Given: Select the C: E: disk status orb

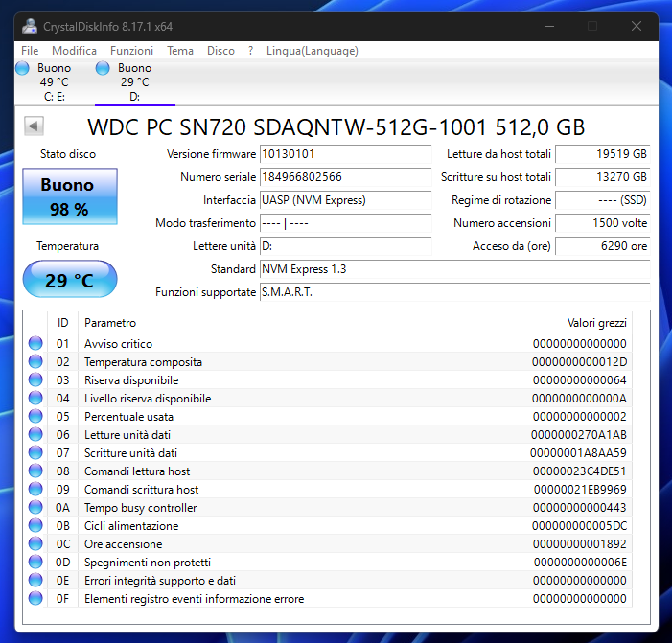Looking at the screenshot, I should pos(22,68).
